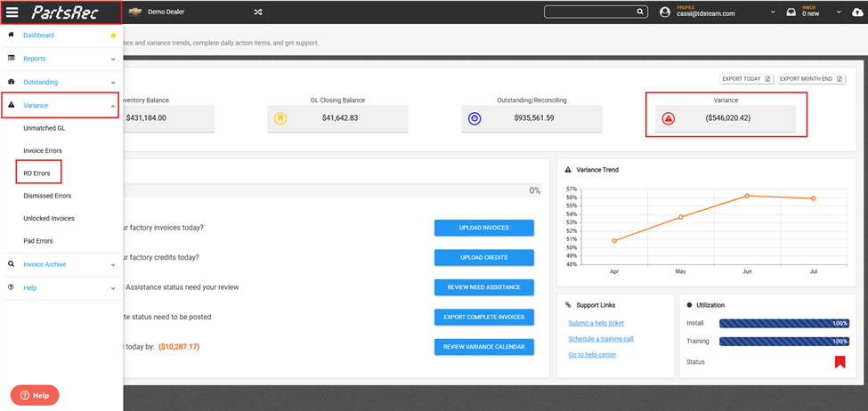The width and height of the screenshot is (868, 411).
Task: Click the $935,561.59 outstanding amount
Action: [x=534, y=117]
